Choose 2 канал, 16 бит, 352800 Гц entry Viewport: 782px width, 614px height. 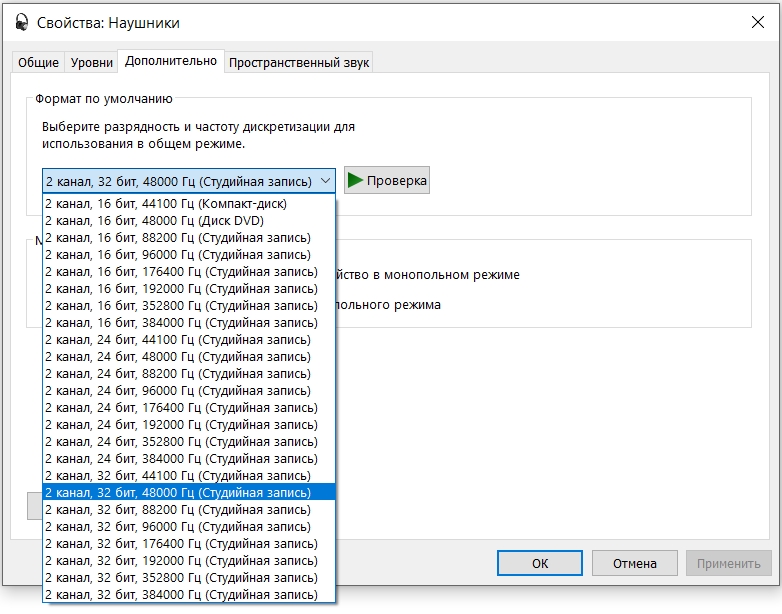click(189, 305)
